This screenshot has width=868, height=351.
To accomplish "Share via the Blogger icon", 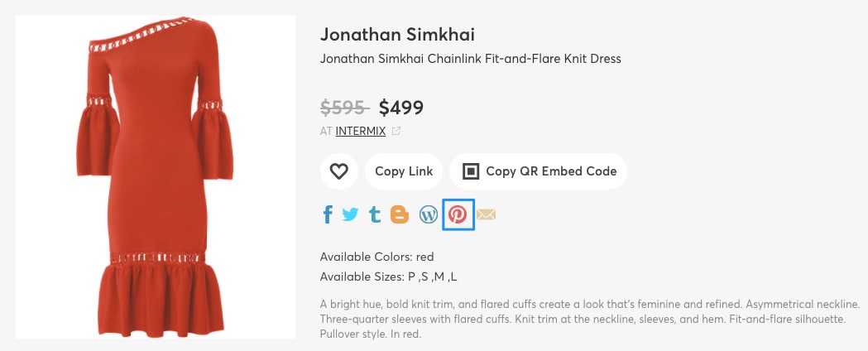I will [x=400, y=215].
